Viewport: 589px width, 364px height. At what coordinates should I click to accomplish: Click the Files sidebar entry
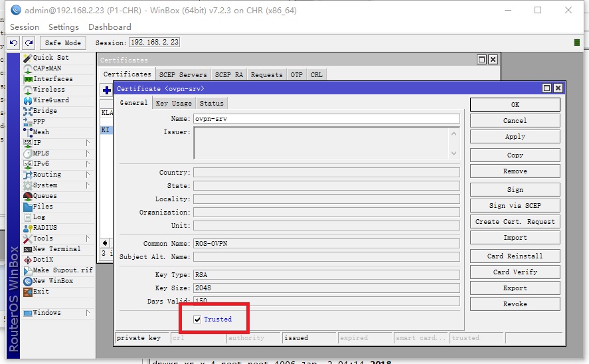42,207
